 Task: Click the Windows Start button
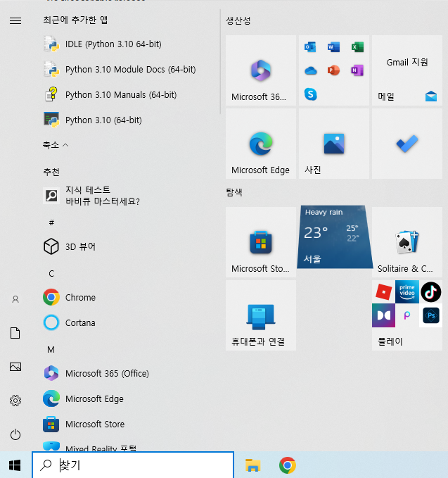[x=15, y=465]
